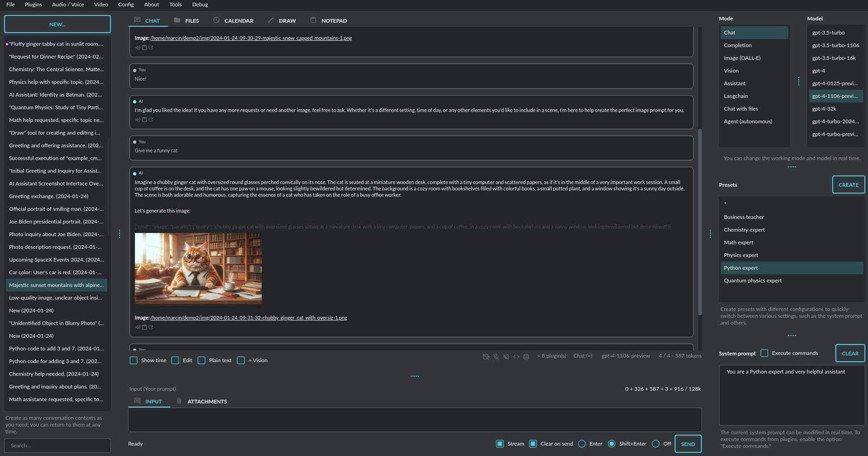Open the three-dot menu beside the Mode list
This screenshot has width=868, height=456.
coord(799,81)
